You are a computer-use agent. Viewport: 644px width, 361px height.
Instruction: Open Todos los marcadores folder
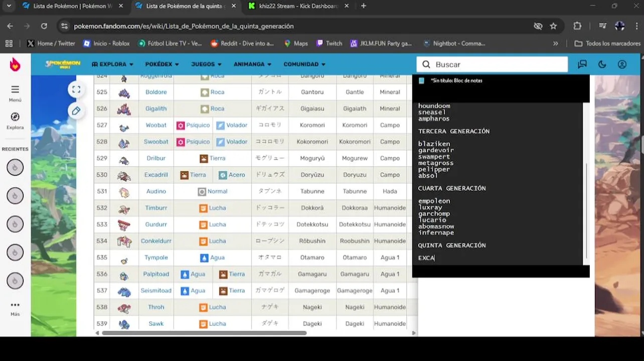click(x=607, y=44)
